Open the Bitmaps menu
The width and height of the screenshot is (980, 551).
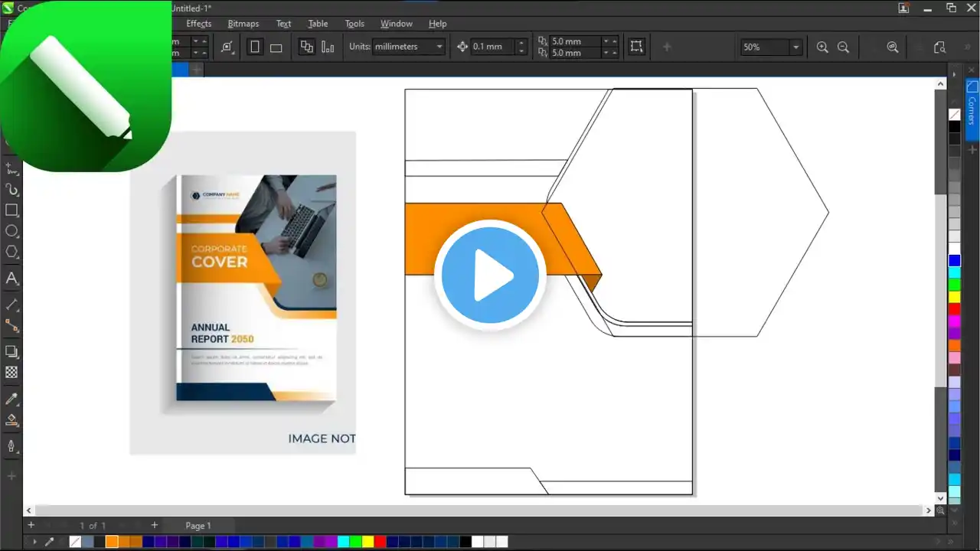(x=243, y=24)
